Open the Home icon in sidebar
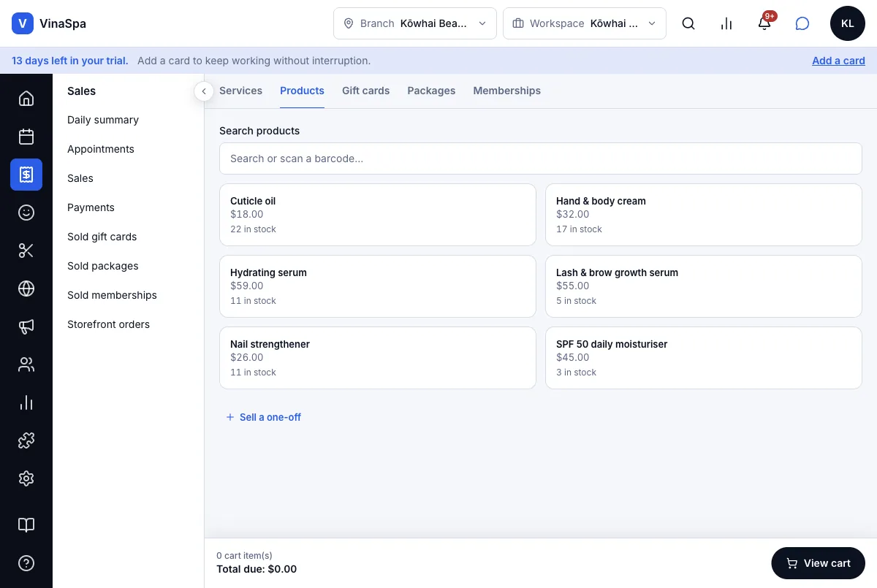The image size is (877, 588). [x=26, y=99]
